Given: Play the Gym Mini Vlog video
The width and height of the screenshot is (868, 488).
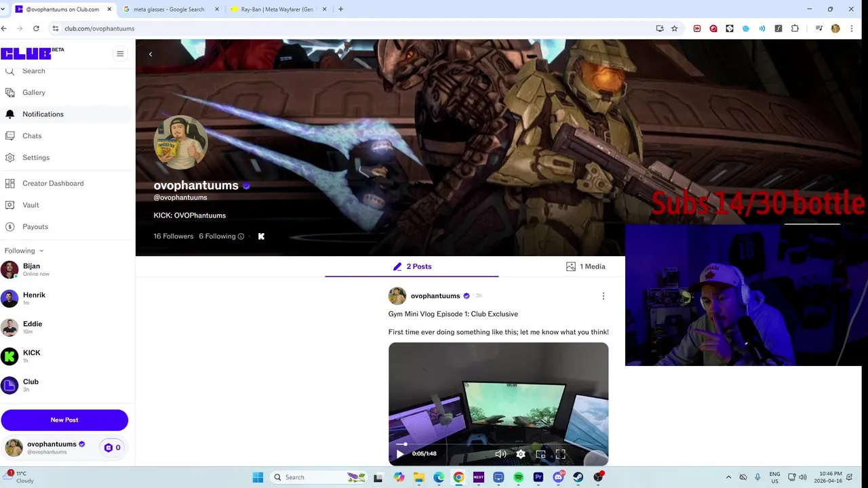Looking at the screenshot, I should click(399, 454).
